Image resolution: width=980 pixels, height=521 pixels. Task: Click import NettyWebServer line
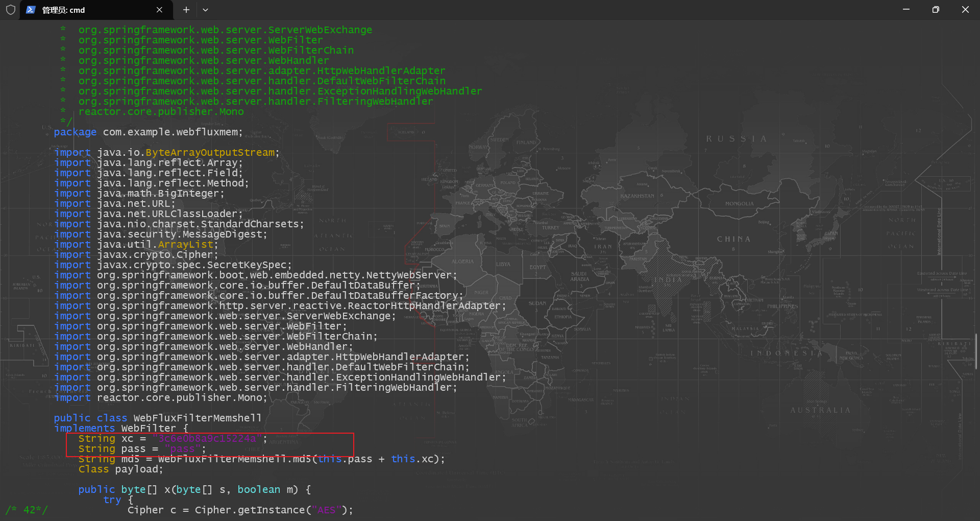click(256, 275)
